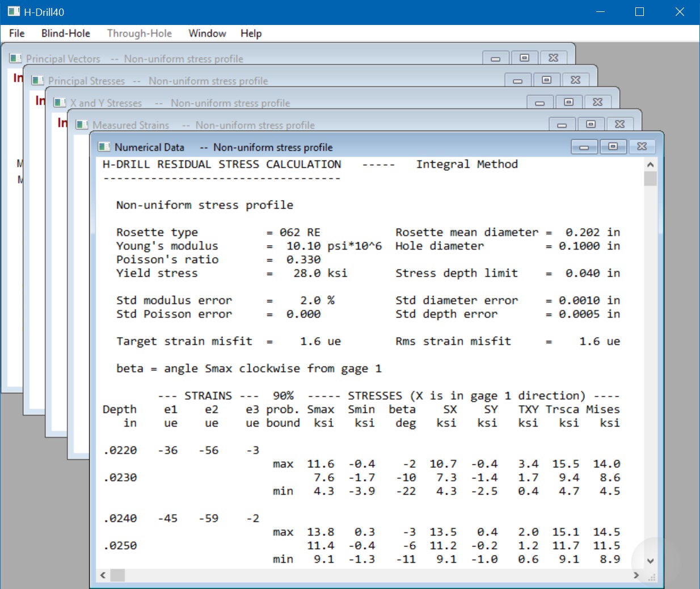Screen dimensions: 700x589
Task: Click the Yield stress value 28.0 ksi
Action: (x=321, y=273)
